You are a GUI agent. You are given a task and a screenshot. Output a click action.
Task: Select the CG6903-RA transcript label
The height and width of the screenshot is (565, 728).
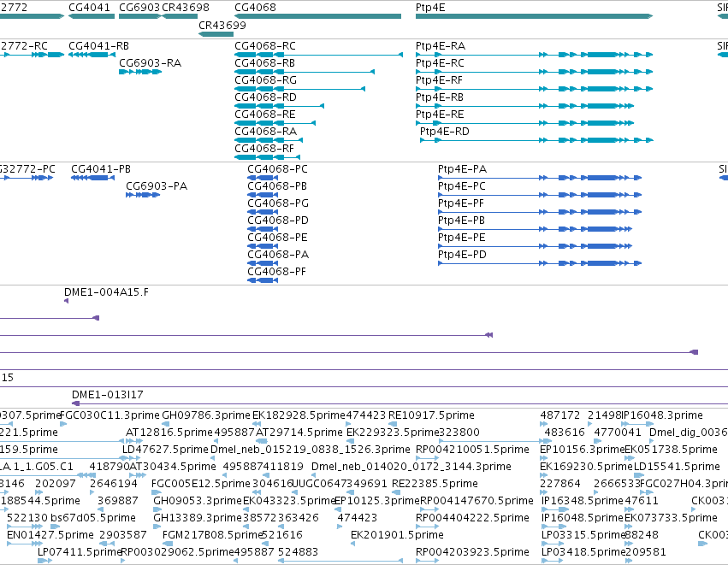click(x=151, y=63)
